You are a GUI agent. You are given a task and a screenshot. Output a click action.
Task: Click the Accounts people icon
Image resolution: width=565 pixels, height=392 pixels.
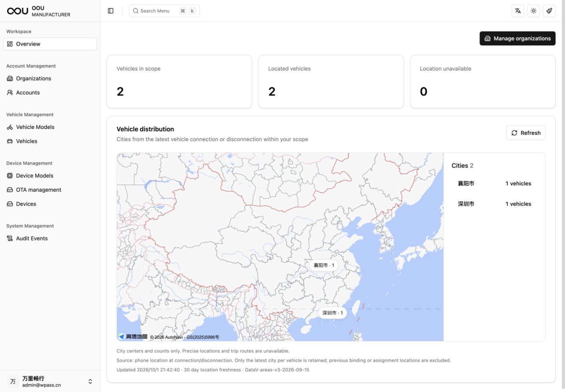[10, 93]
